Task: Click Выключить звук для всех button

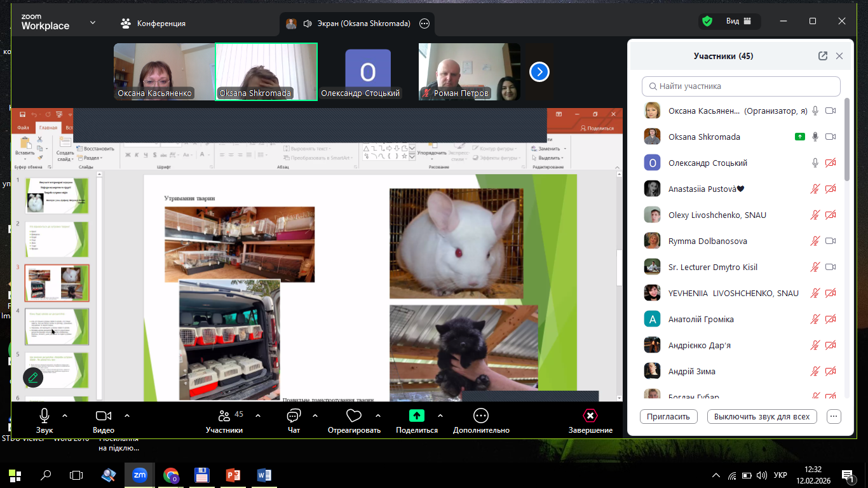Action: point(761,417)
